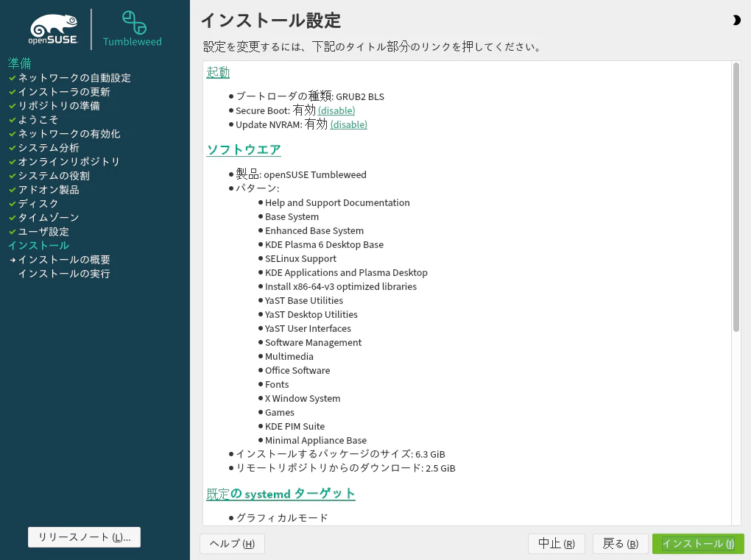Viewport: 751px width, 560px height.
Task: Toggle the dark mode moon icon
Action: [736, 20]
